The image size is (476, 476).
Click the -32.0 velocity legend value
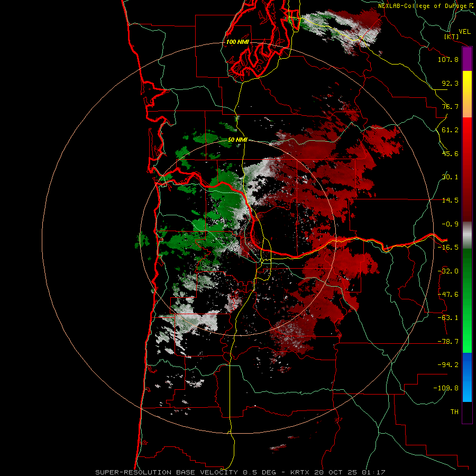448,271
